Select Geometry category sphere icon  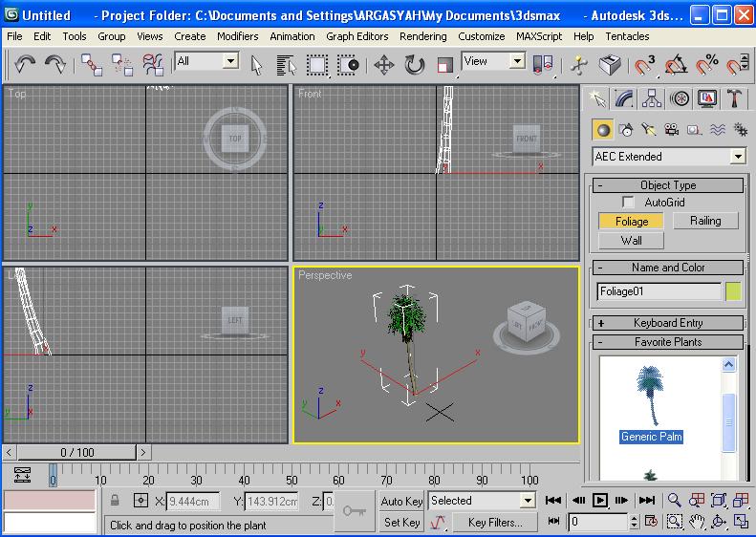[603, 130]
